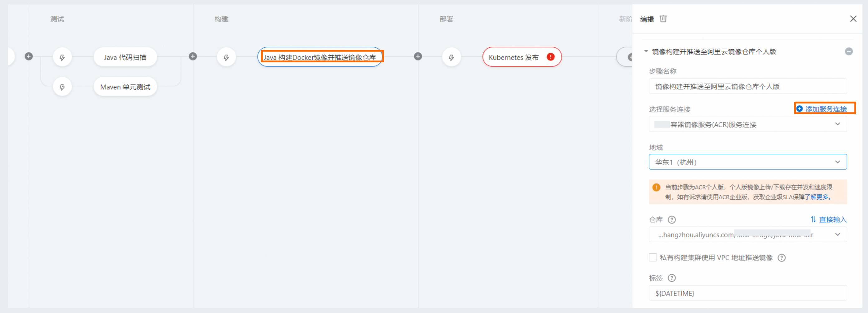Screen dimensions: 868x313
Task: Click the 部署 stage title
Action: click(446, 19)
